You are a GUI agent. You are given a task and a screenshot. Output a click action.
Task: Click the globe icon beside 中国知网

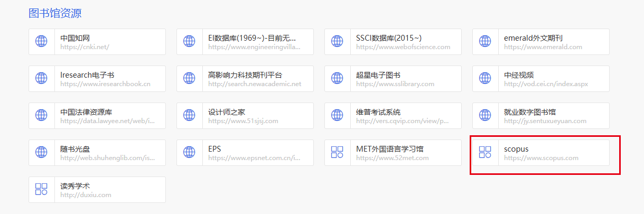41,42
